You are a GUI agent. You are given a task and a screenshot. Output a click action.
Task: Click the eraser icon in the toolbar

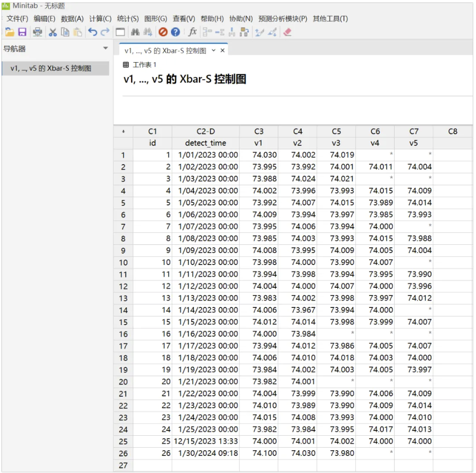click(287, 32)
